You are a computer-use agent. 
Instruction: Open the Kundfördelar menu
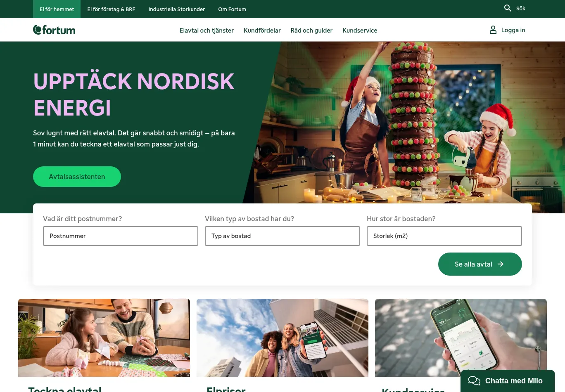pyautogui.click(x=262, y=30)
